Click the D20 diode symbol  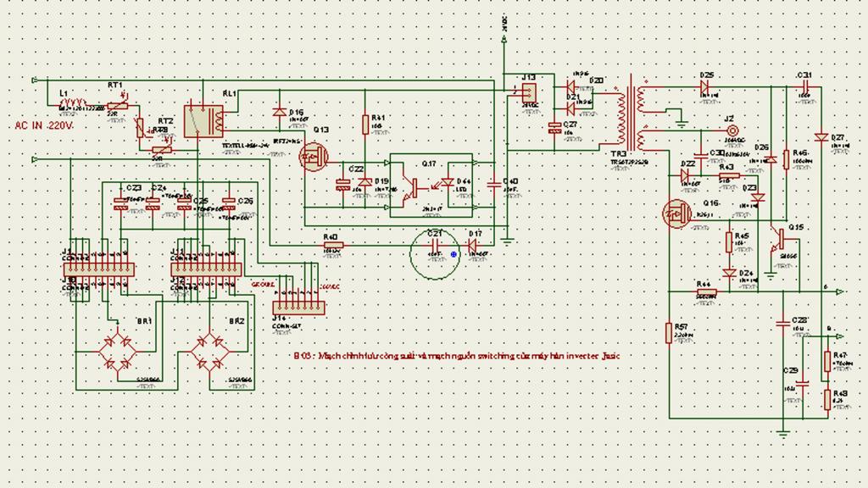tap(570, 86)
